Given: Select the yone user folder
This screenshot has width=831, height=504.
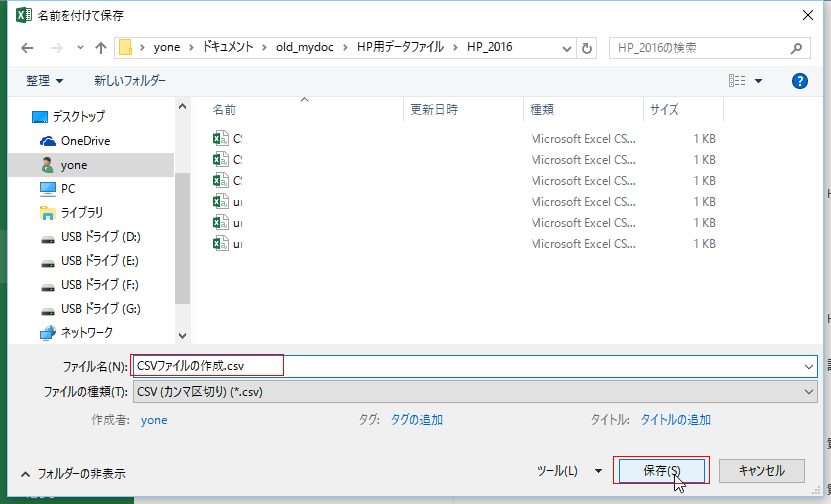Looking at the screenshot, I should tap(74, 165).
